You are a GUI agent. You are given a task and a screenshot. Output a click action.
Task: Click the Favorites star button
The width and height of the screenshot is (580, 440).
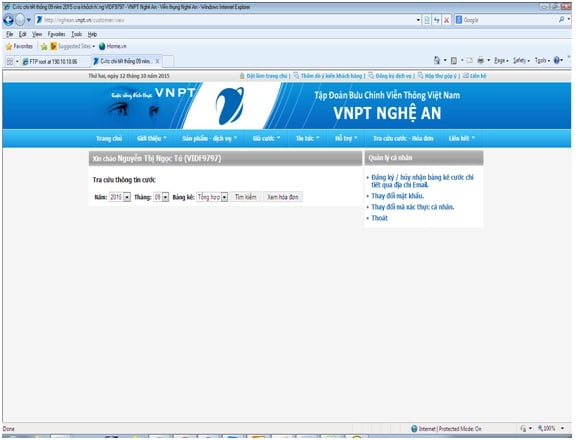pyautogui.click(x=19, y=46)
